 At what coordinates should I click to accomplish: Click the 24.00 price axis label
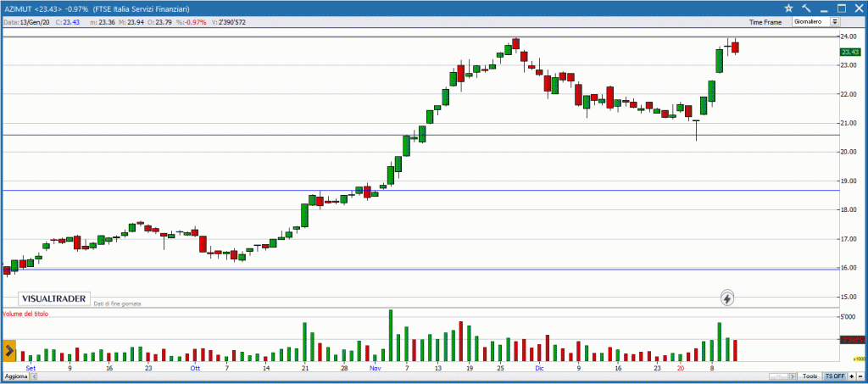point(849,36)
